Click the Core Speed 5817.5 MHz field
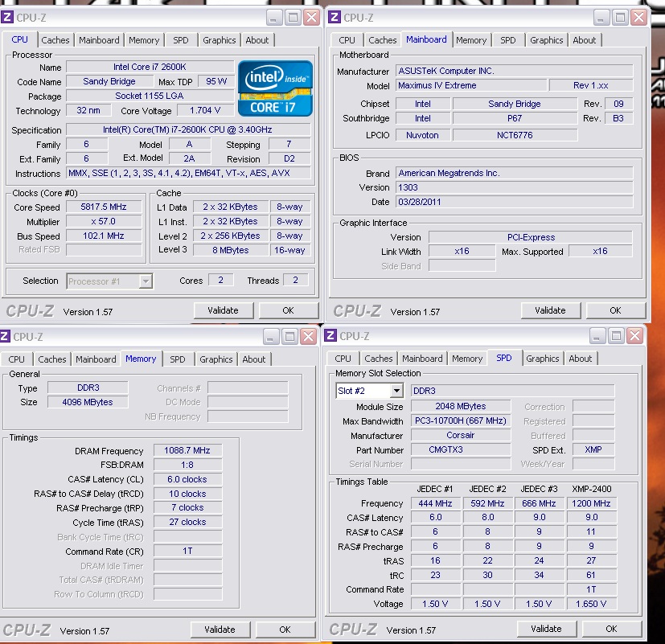The width and height of the screenshot is (665, 644). tap(103, 207)
